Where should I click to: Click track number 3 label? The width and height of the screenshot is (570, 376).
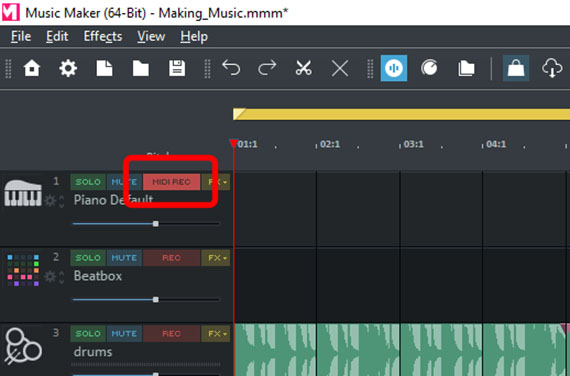pos(56,332)
